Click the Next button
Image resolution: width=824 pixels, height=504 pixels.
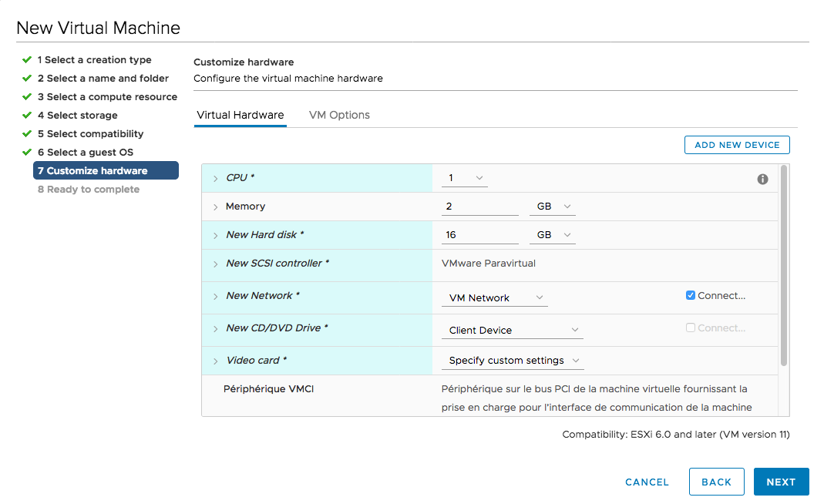(x=781, y=482)
